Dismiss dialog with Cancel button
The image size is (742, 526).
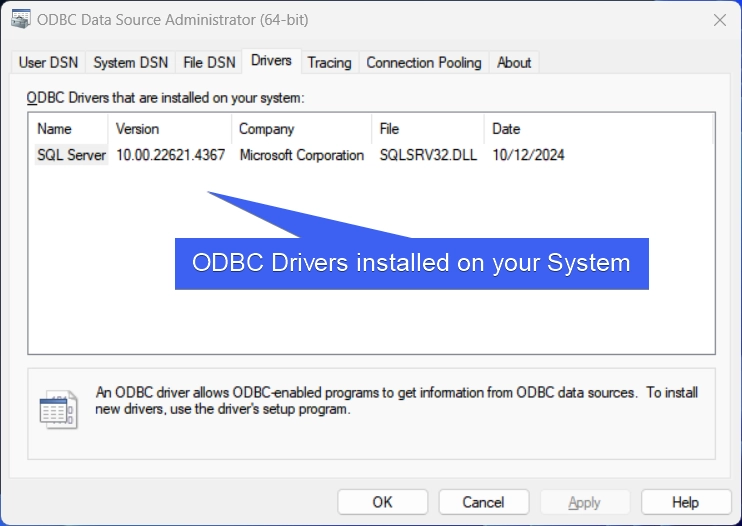click(x=484, y=502)
